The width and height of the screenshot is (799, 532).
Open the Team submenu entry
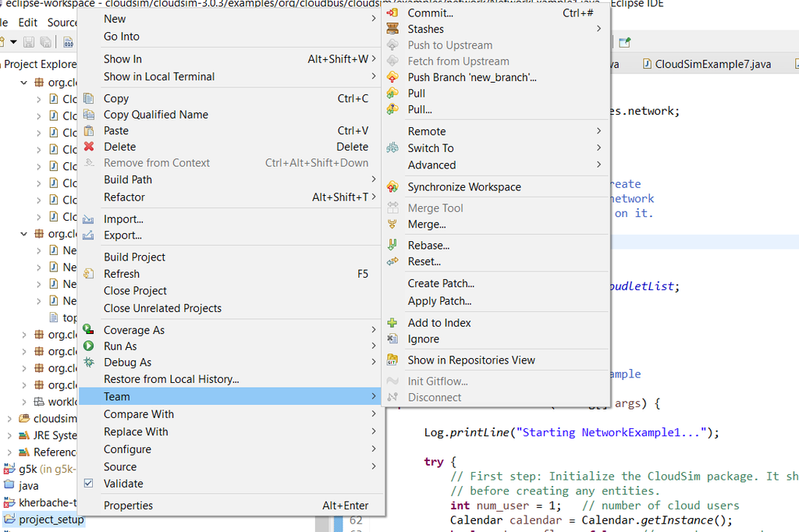(232, 396)
